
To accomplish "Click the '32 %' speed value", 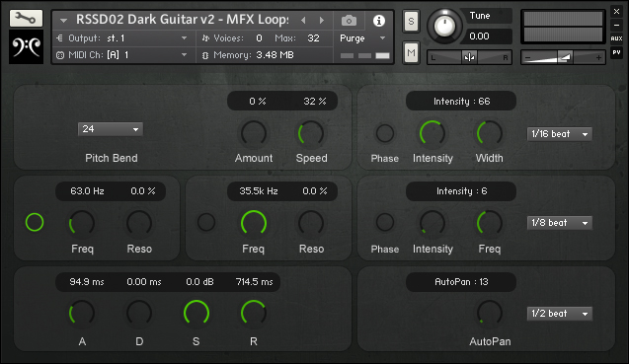I will 314,102.
